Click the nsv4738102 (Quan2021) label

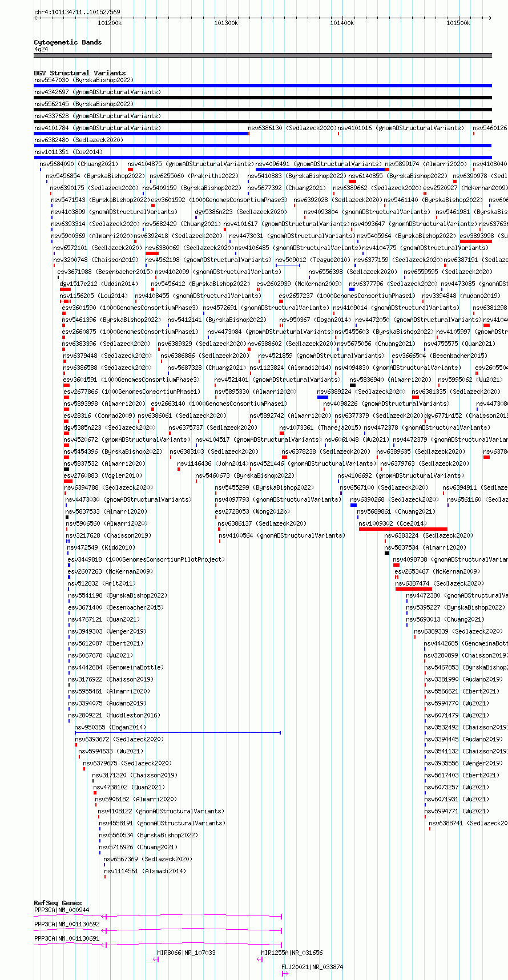(x=130, y=787)
